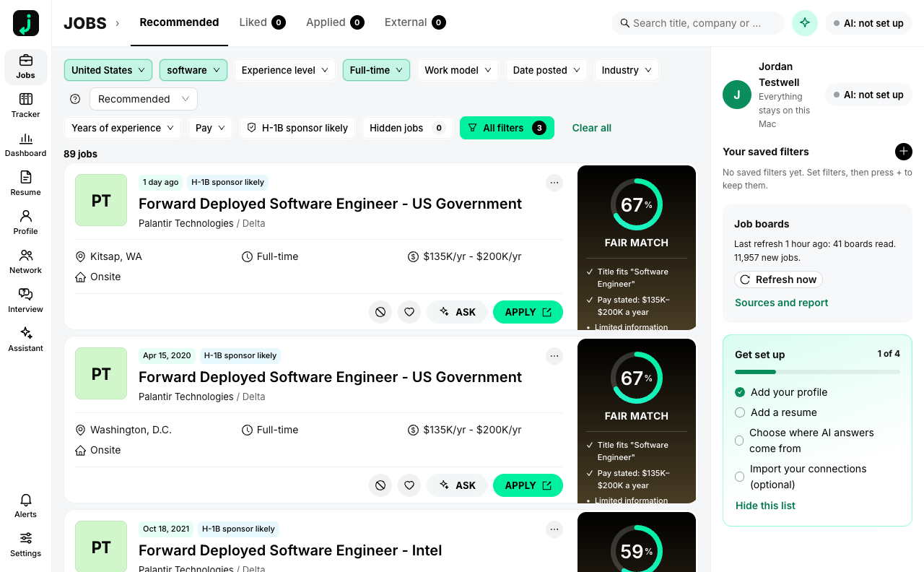
Task: Open the Profile page
Action: tap(26, 222)
